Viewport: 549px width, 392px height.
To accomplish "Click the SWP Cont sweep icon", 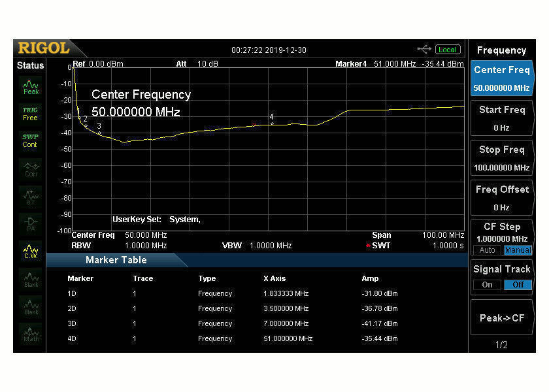I will click(31, 140).
